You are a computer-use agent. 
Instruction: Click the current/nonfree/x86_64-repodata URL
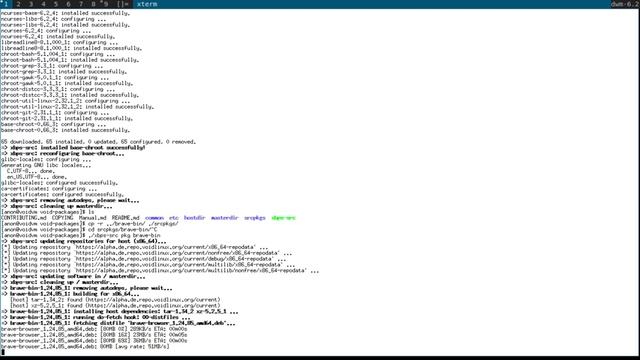[x=178, y=253]
